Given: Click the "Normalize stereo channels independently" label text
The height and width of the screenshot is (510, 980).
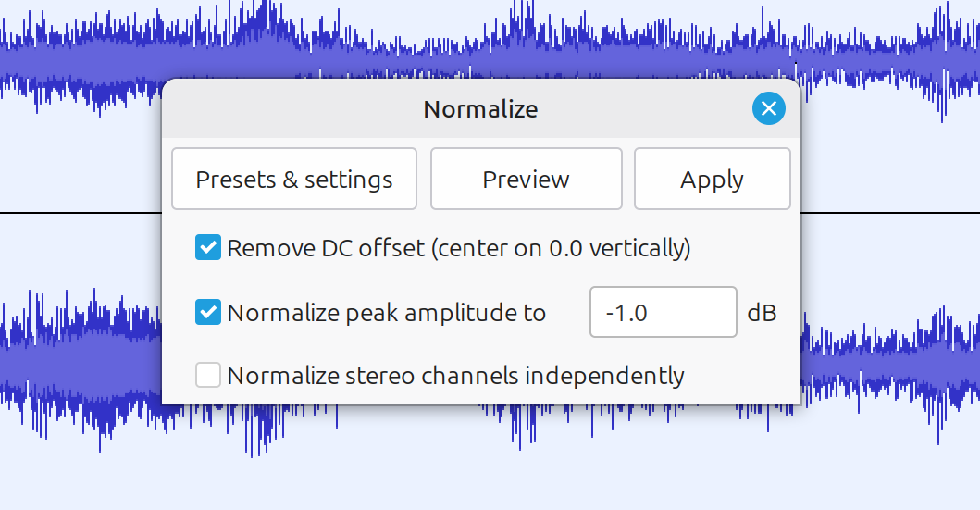Looking at the screenshot, I should click(455, 376).
